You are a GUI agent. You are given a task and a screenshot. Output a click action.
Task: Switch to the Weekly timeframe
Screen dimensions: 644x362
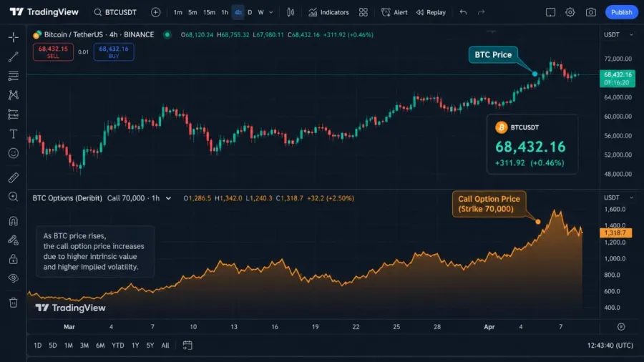[260, 12]
